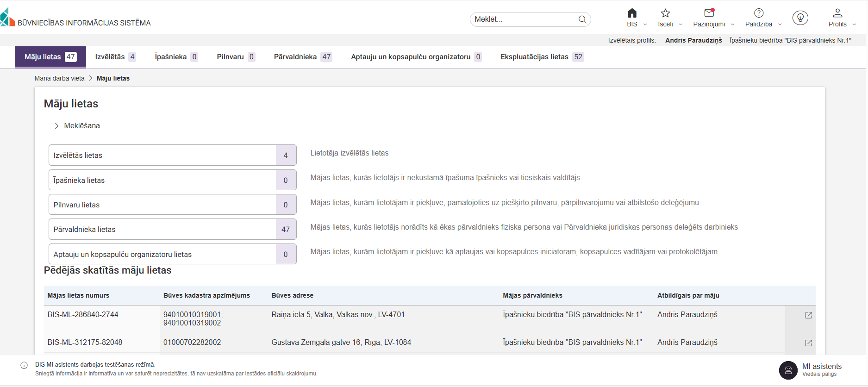Click the Palīdzība question mark icon
The width and height of the screenshot is (868, 387).
(x=758, y=13)
